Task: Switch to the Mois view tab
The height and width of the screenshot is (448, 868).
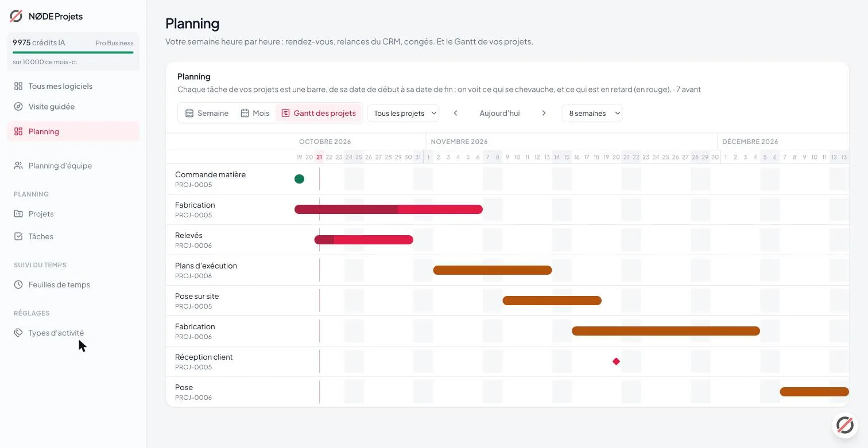Action: point(255,113)
